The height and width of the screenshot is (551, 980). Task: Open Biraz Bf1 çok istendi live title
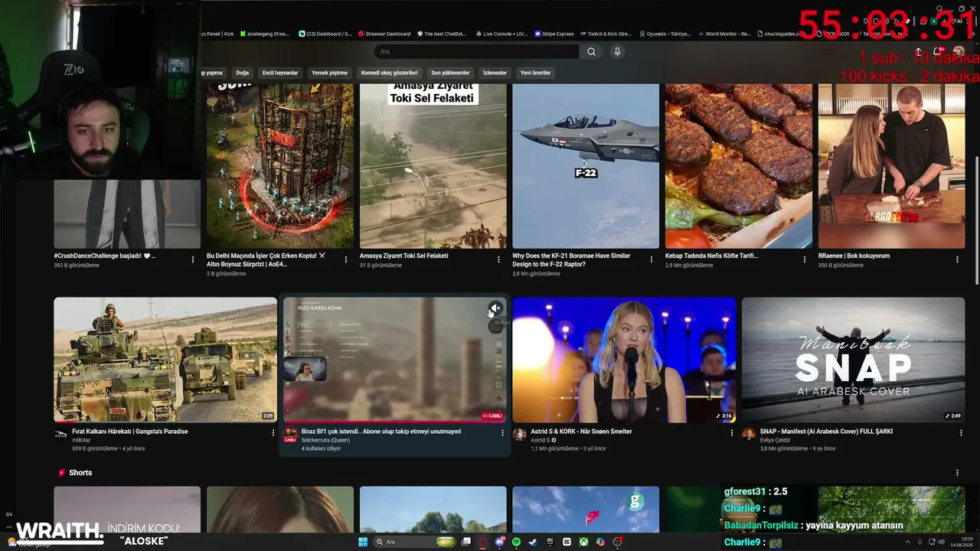381,432
